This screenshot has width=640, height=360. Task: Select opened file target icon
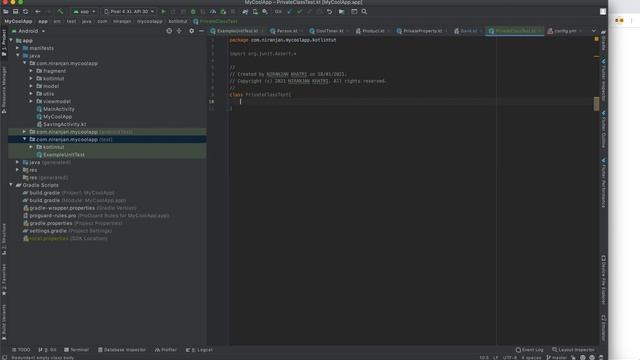pos(169,31)
